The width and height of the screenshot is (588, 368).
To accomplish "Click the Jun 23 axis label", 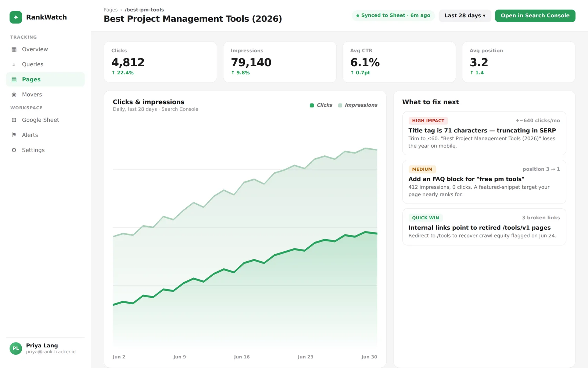I will (305, 357).
